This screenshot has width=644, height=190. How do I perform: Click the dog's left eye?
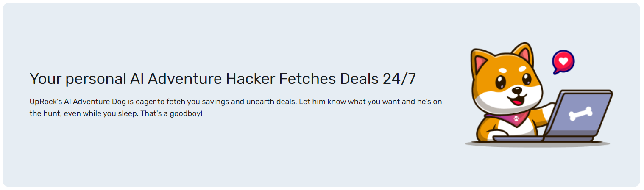[501, 81]
